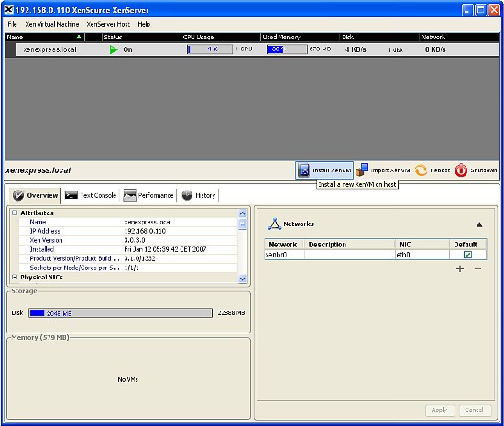Click the plus icon to add network

460,268
